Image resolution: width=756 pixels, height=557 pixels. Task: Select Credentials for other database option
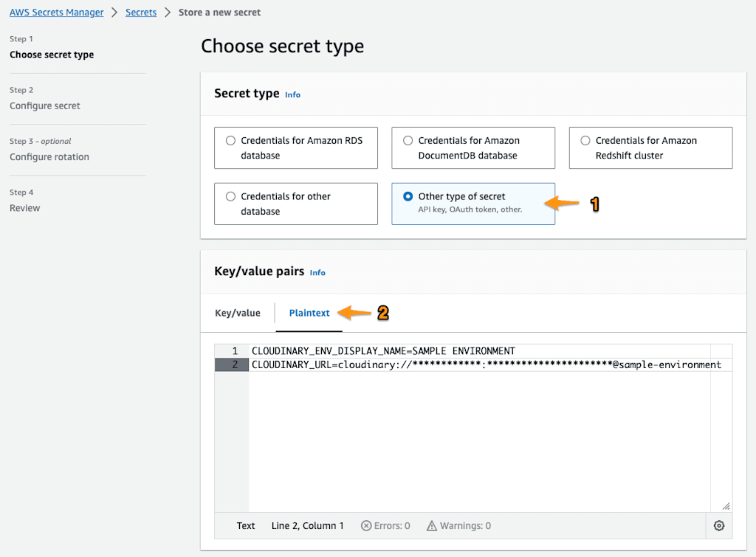pos(296,204)
